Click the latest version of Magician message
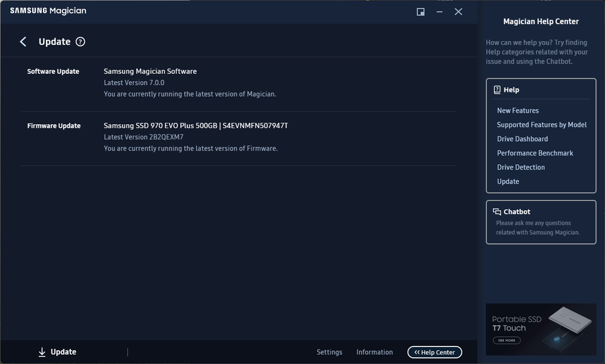 [190, 94]
